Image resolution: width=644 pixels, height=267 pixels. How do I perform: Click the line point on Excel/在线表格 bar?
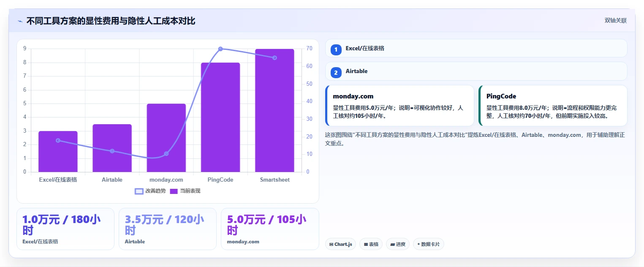[x=58, y=140]
